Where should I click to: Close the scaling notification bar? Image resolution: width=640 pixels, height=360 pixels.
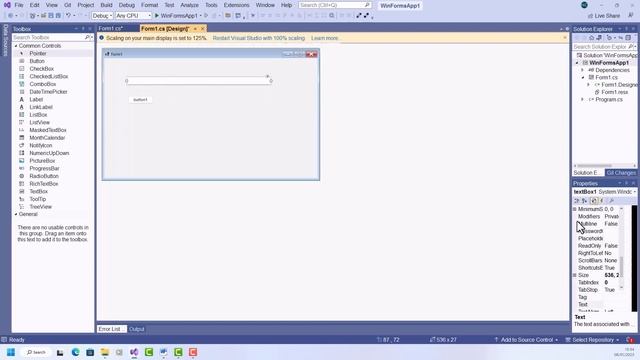pos(565,38)
